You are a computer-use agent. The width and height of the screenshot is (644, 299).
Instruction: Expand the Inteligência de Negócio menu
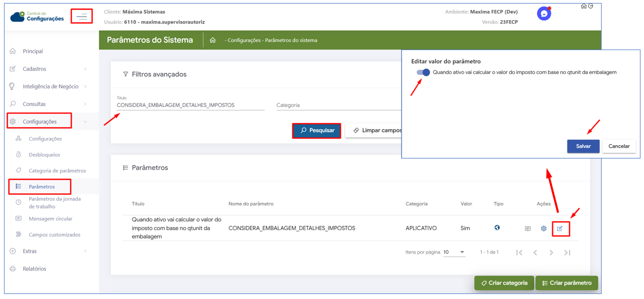[49, 86]
